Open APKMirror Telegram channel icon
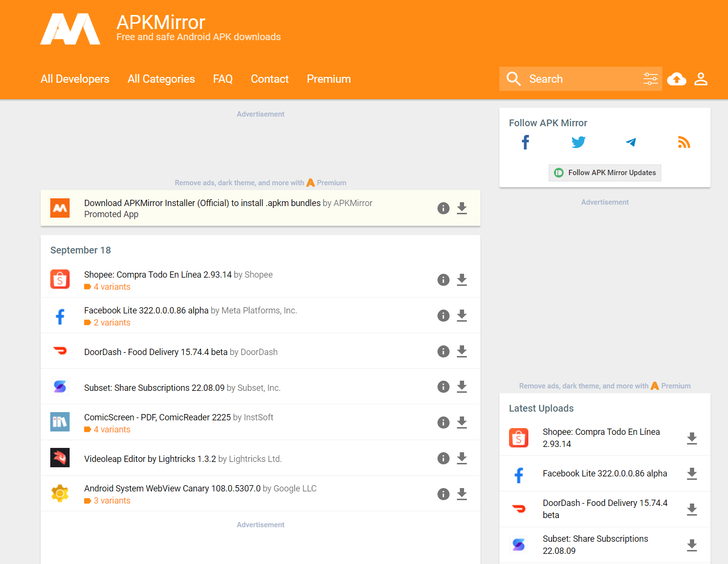728x564 pixels. click(x=631, y=142)
